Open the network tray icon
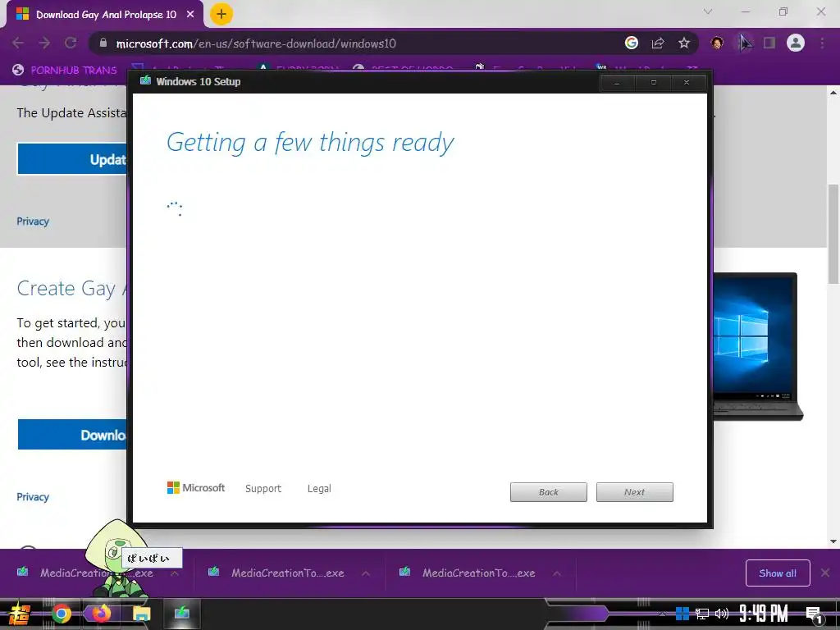The width and height of the screenshot is (840, 630). (702, 614)
